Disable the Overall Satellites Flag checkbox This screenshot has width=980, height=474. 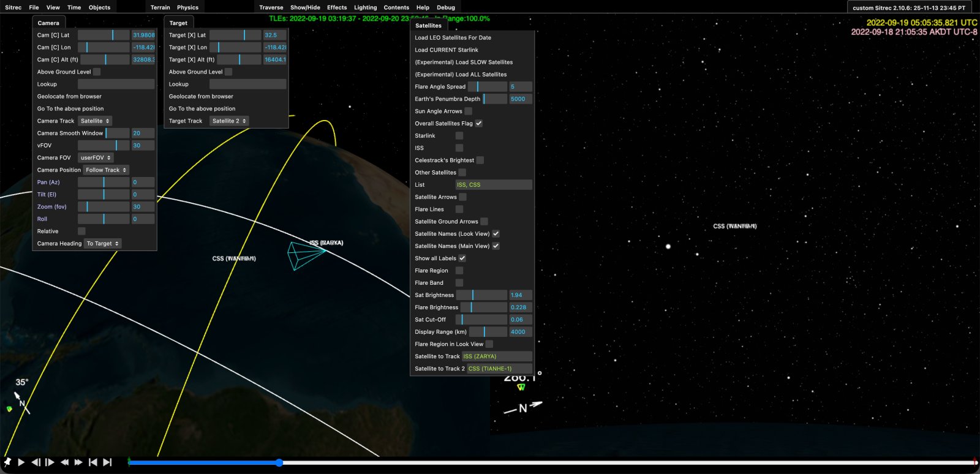point(479,123)
